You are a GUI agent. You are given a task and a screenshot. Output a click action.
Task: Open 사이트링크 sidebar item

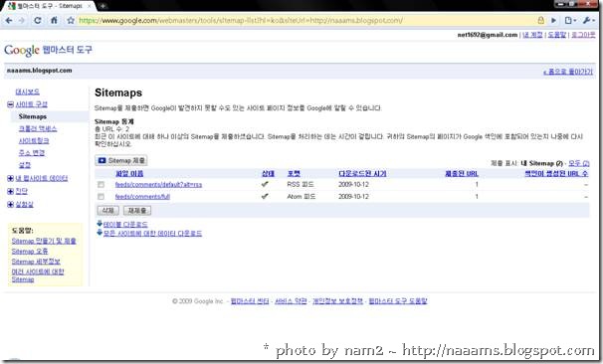pos(34,140)
